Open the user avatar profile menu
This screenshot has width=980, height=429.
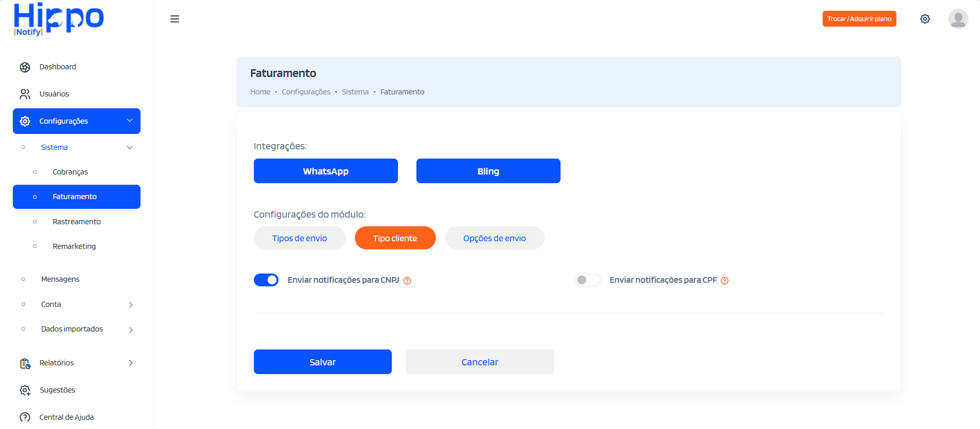957,19
